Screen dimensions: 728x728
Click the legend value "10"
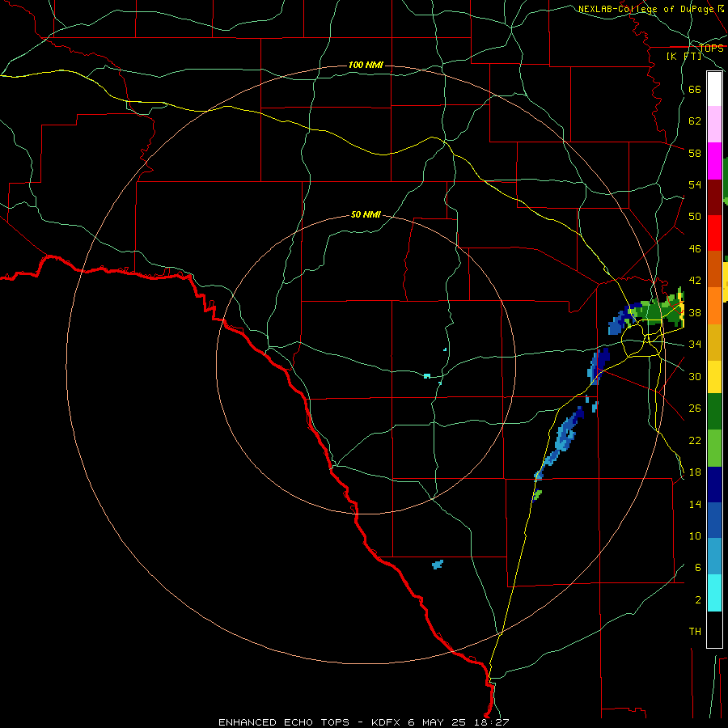[x=695, y=535]
